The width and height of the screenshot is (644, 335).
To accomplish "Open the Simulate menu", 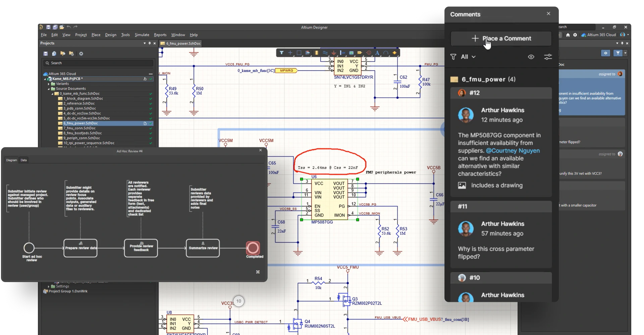I will 142,35.
